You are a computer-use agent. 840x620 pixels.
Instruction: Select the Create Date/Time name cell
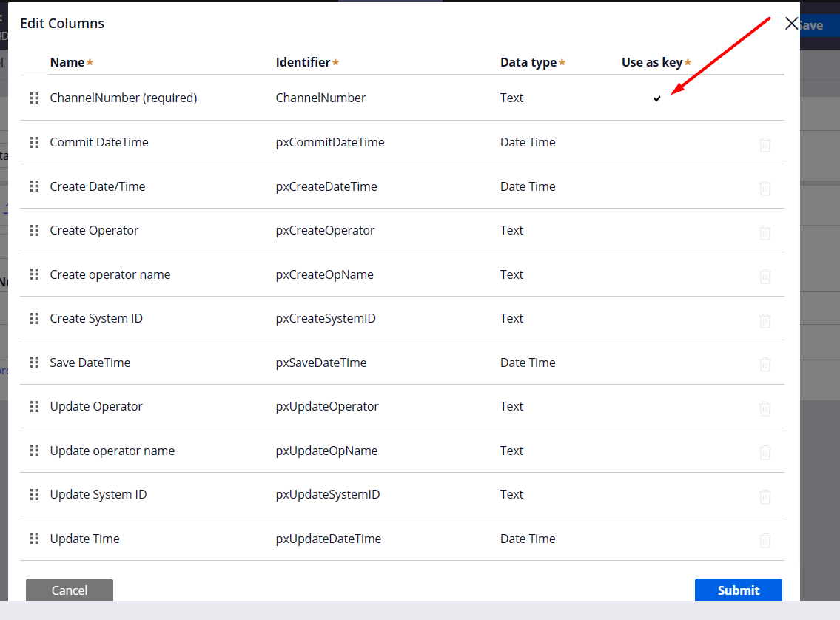tap(98, 186)
